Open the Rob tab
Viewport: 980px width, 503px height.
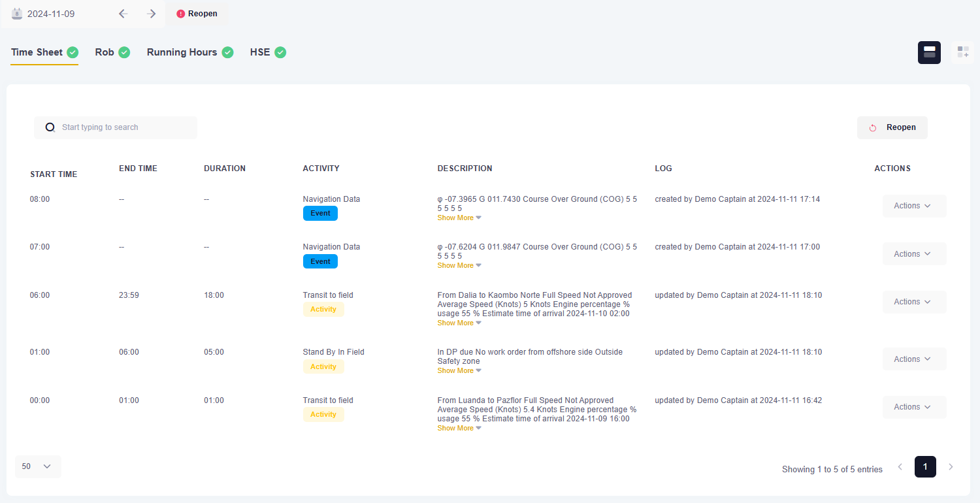pyautogui.click(x=105, y=52)
